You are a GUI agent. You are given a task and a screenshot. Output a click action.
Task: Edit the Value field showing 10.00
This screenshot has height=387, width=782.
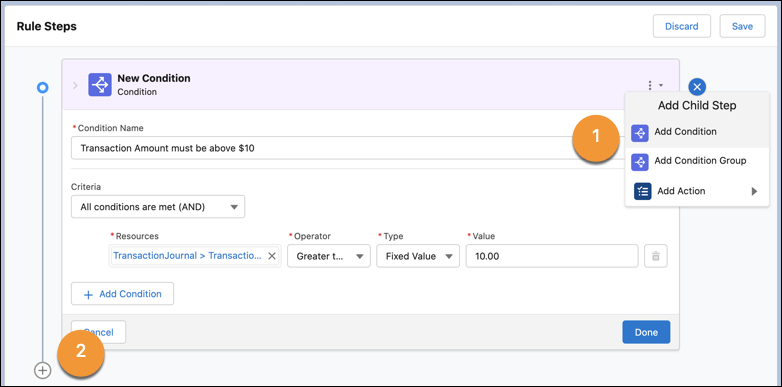552,256
